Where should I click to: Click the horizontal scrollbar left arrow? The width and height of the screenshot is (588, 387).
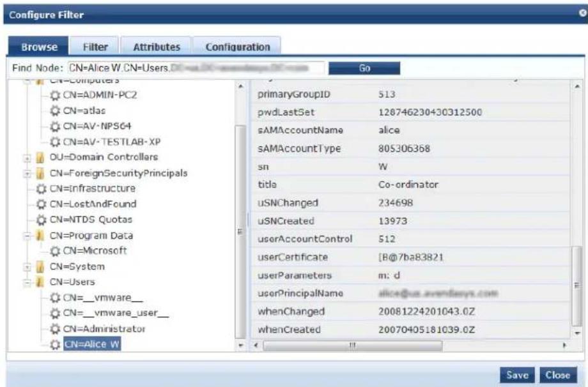(x=256, y=345)
